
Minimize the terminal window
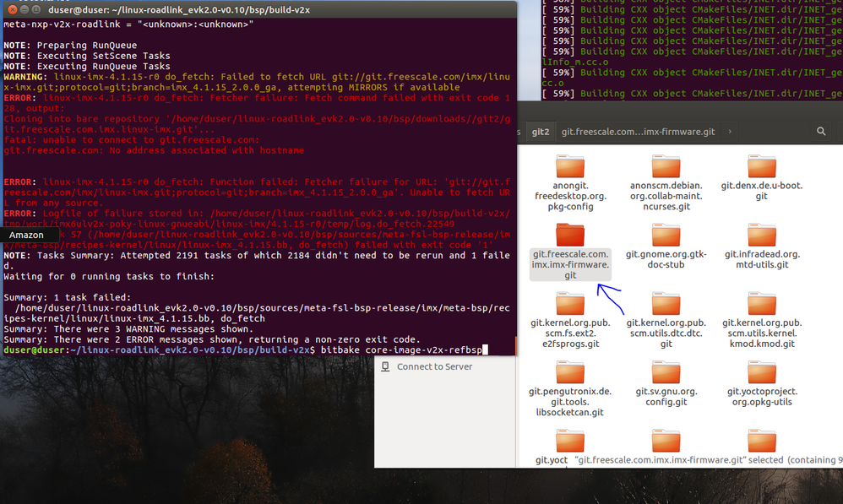pos(24,9)
